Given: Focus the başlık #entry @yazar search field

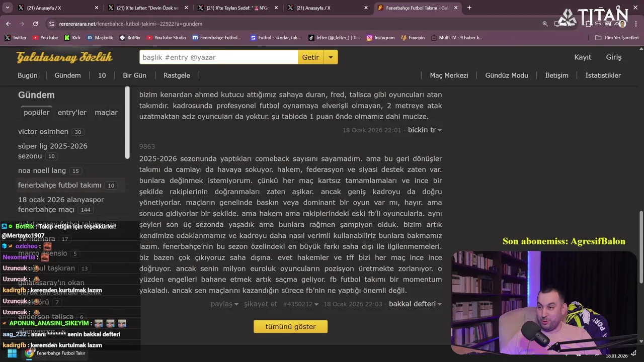Looking at the screenshot, I should coord(218,57).
